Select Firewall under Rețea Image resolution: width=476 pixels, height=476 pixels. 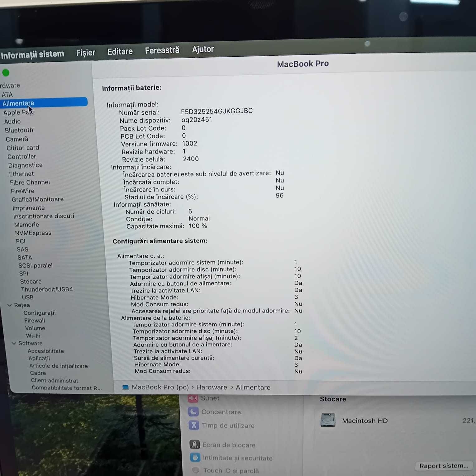point(34,321)
